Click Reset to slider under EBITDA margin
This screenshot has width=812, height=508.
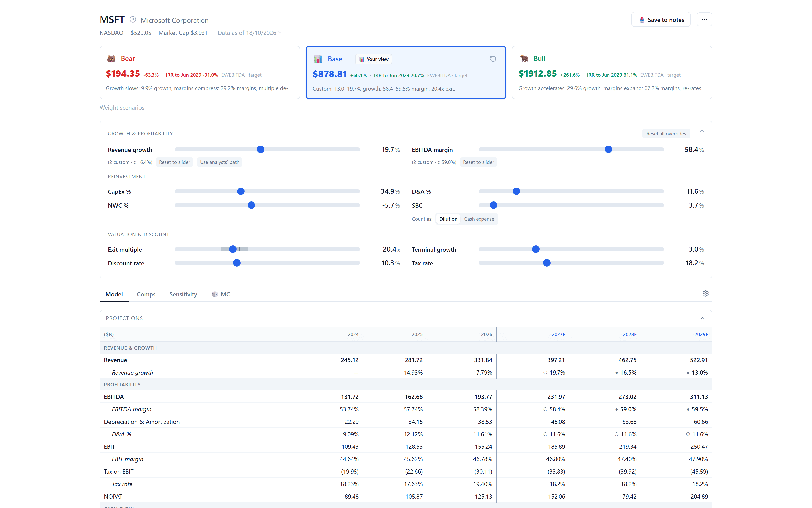pos(478,162)
